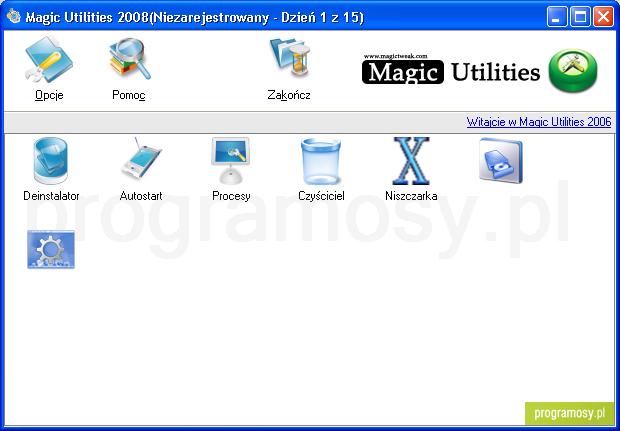Launch the Deinstalator tool icon
Image resolution: width=620 pixels, height=431 pixels.
[51, 161]
